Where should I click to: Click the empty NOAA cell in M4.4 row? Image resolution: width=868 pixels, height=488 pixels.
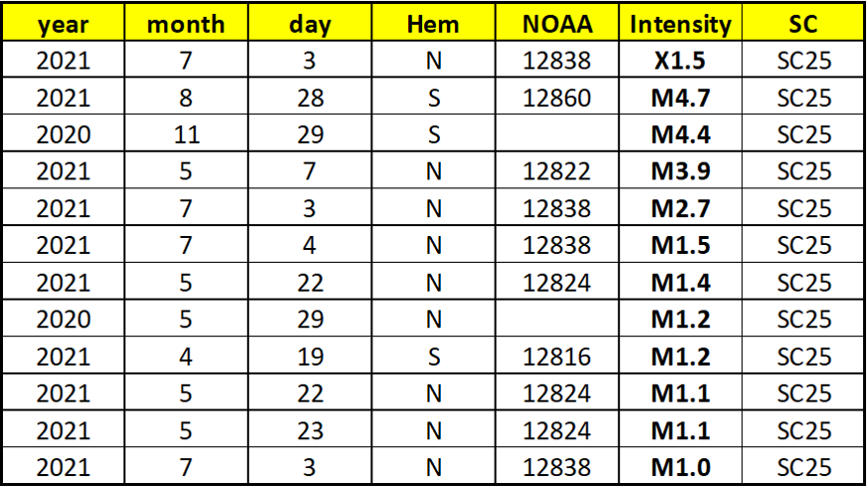coord(556,134)
